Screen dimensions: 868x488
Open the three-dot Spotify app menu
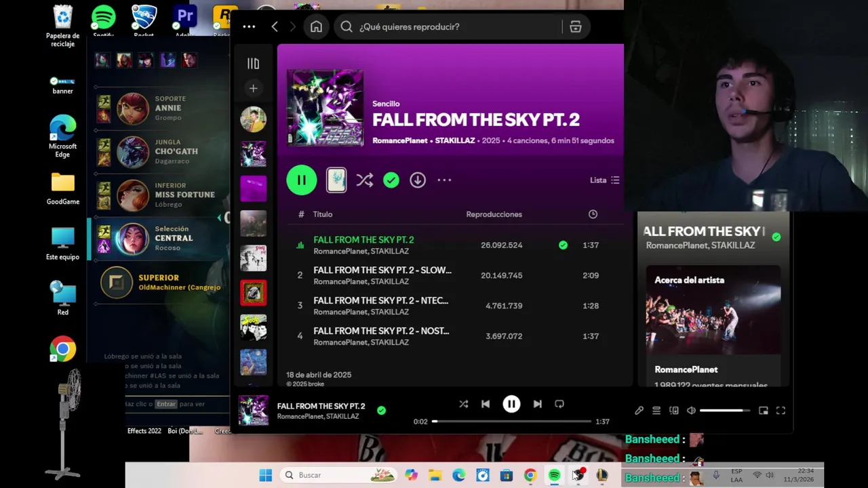coord(249,26)
